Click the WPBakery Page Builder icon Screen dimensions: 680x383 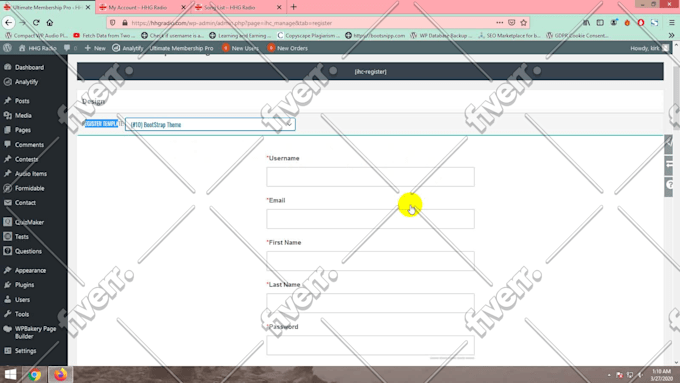click(7, 329)
